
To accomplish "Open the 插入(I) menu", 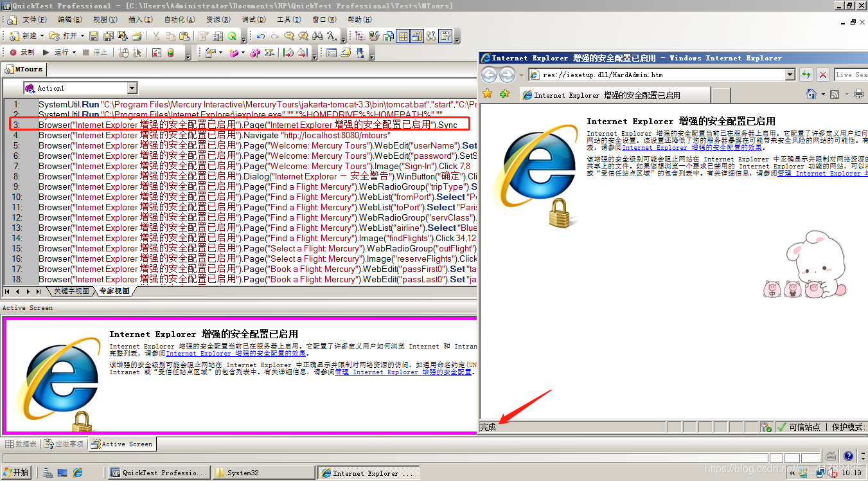I will click(x=141, y=20).
